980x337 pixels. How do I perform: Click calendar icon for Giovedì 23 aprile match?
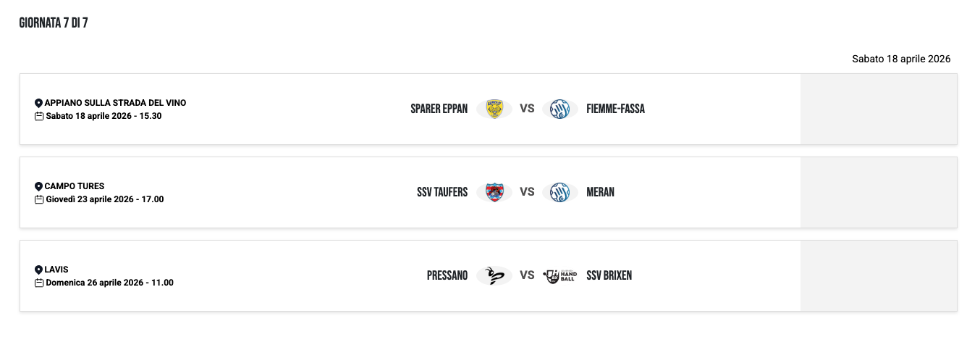pyautogui.click(x=39, y=199)
